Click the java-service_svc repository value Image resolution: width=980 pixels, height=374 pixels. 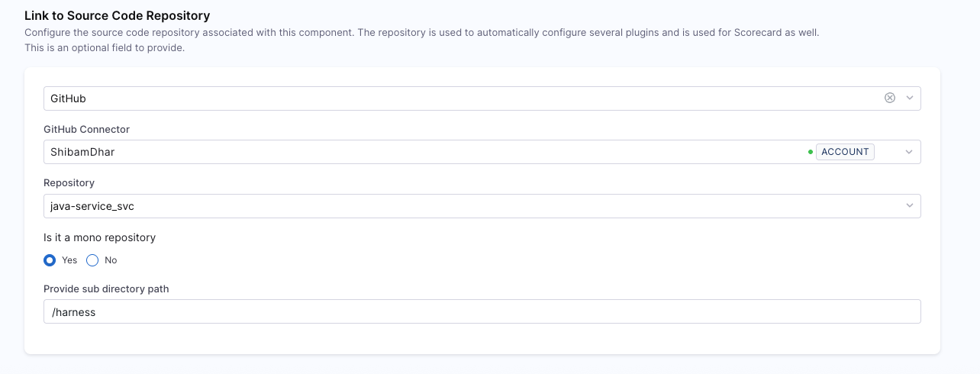point(92,206)
